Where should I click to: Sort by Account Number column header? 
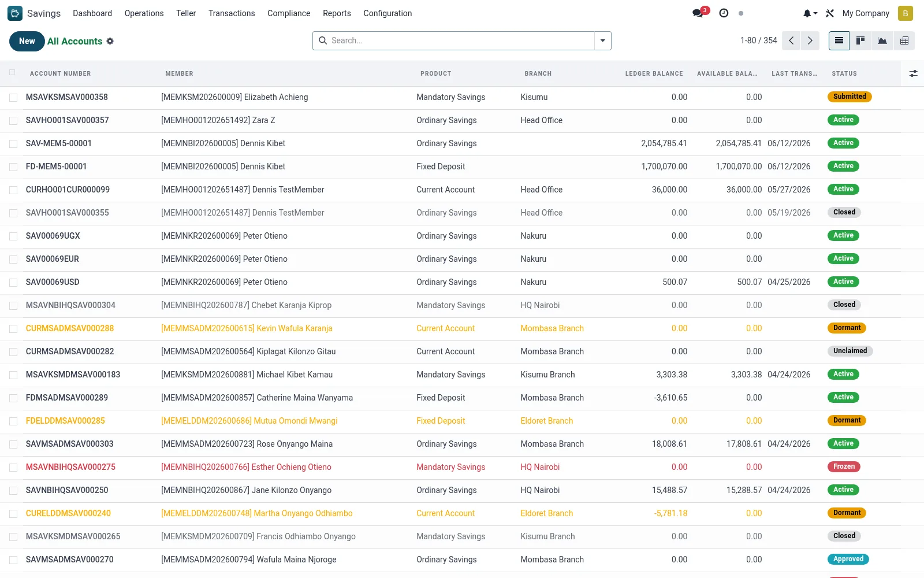[61, 73]
